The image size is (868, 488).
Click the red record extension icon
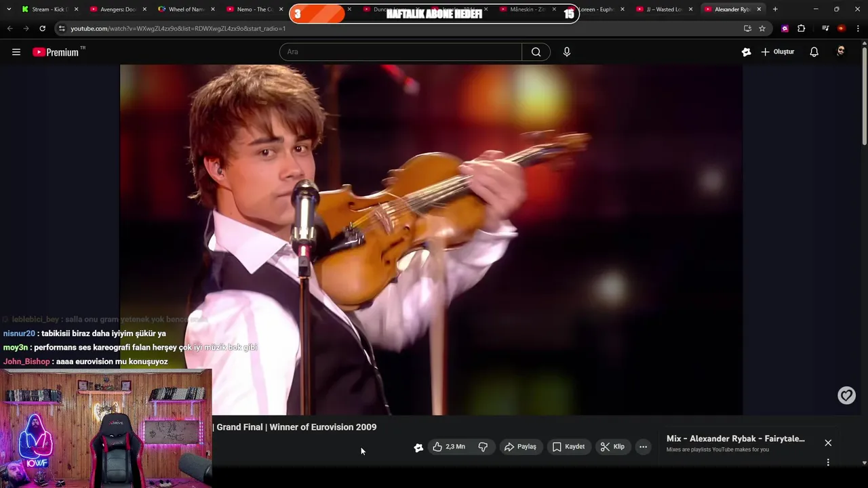(x=841, y=28)
